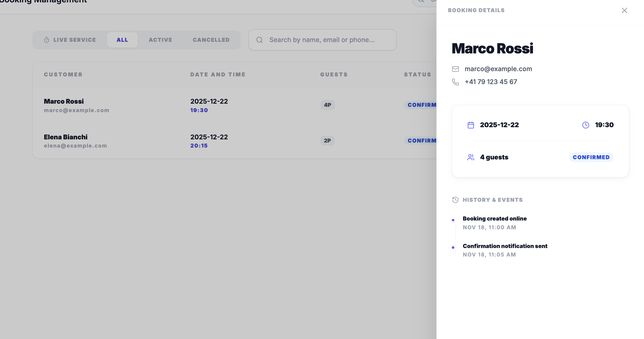Image resolution: width=644 pixels, height=339 pixels.
Task: Click the 4P guests badge
Action: tap(327, 105)
